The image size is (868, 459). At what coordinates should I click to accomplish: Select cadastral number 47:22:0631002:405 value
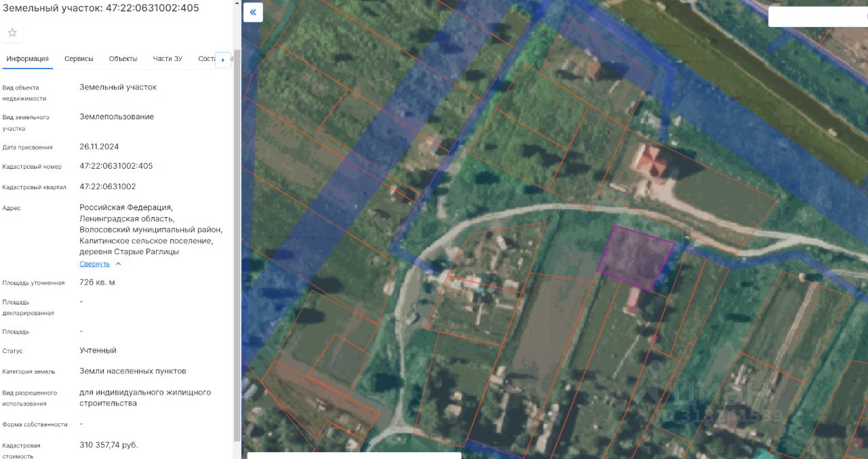[116, 166]
